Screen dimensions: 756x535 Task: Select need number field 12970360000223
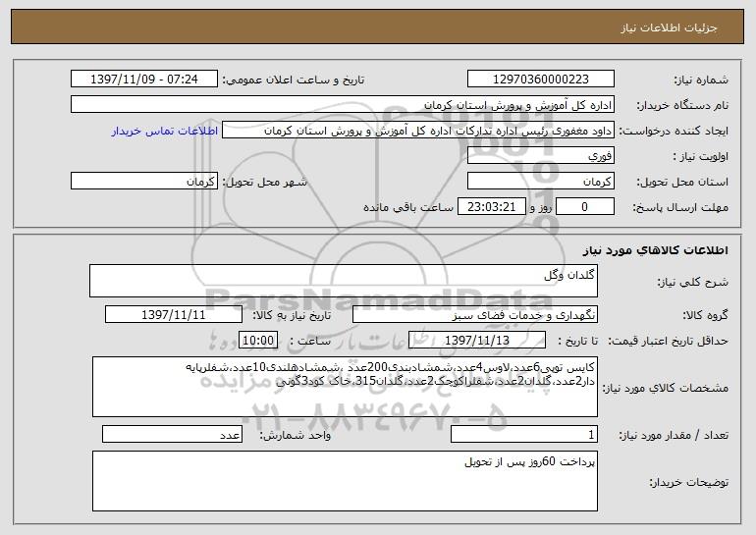540,80
